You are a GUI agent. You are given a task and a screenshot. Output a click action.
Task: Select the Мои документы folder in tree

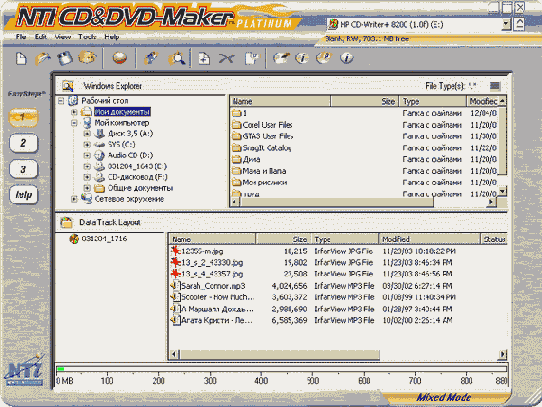tap(122, 112)
